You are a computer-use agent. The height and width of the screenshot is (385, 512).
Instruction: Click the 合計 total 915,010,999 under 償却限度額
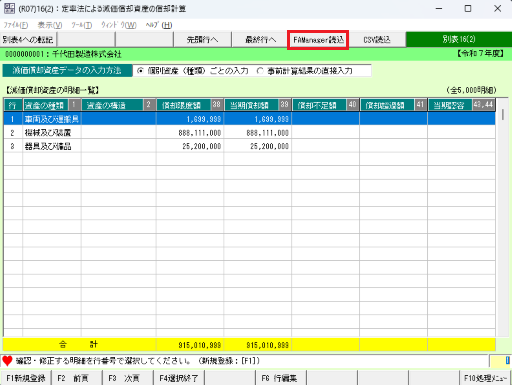(x=190, y=345)
